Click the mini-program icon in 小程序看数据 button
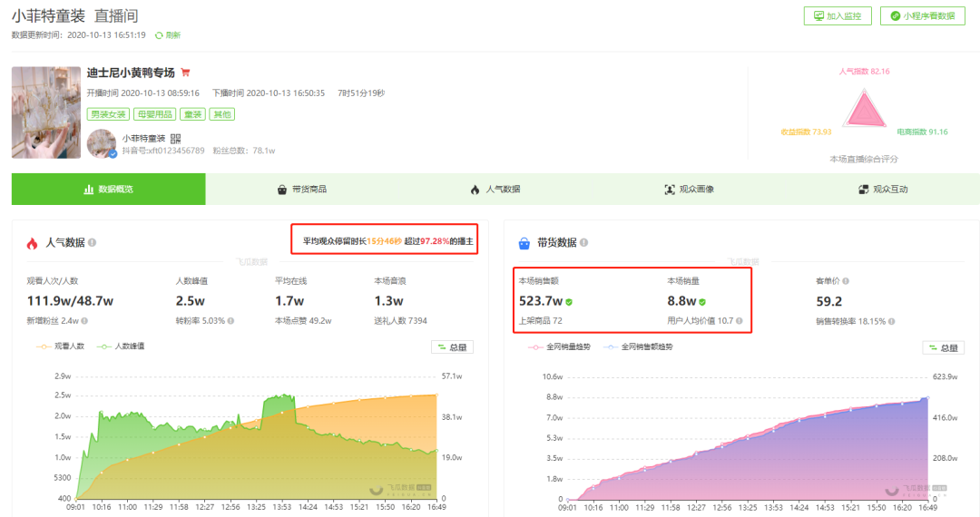 click(896, 16)
